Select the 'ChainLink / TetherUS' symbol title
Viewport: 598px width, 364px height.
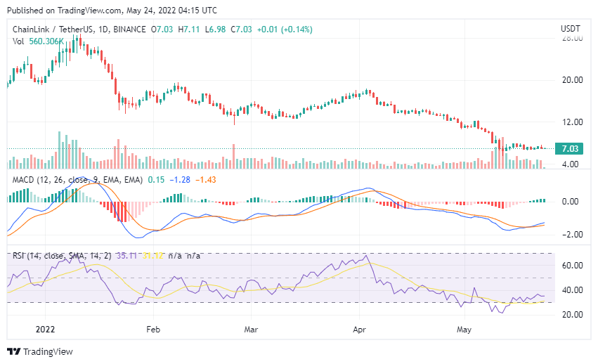tap(53, 30)
